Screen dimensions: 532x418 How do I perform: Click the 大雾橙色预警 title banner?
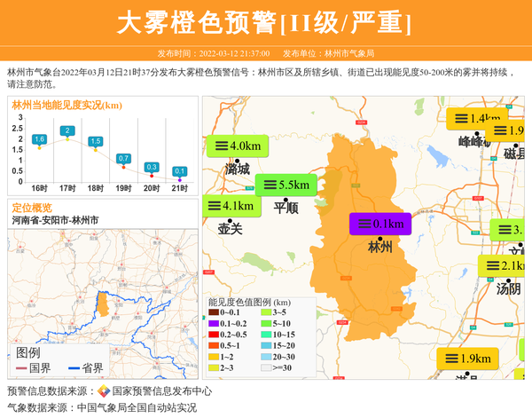(265, 22)
